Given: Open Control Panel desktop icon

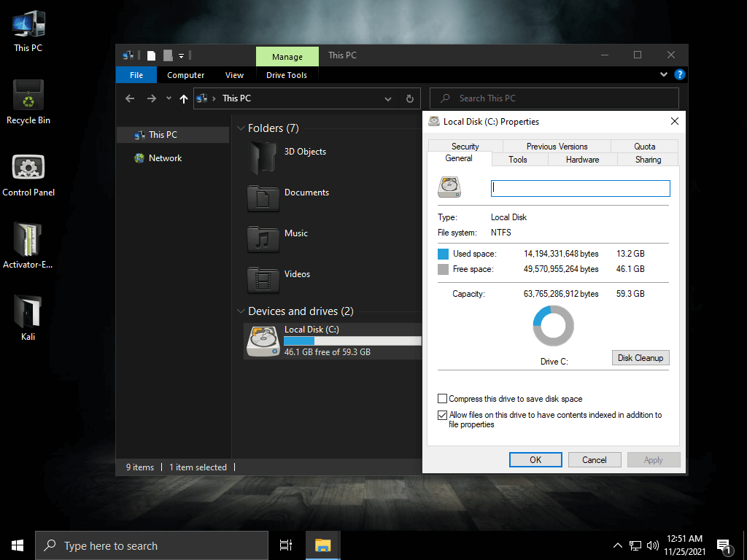Looking at the screenshot, I should [x=28, y=175].
